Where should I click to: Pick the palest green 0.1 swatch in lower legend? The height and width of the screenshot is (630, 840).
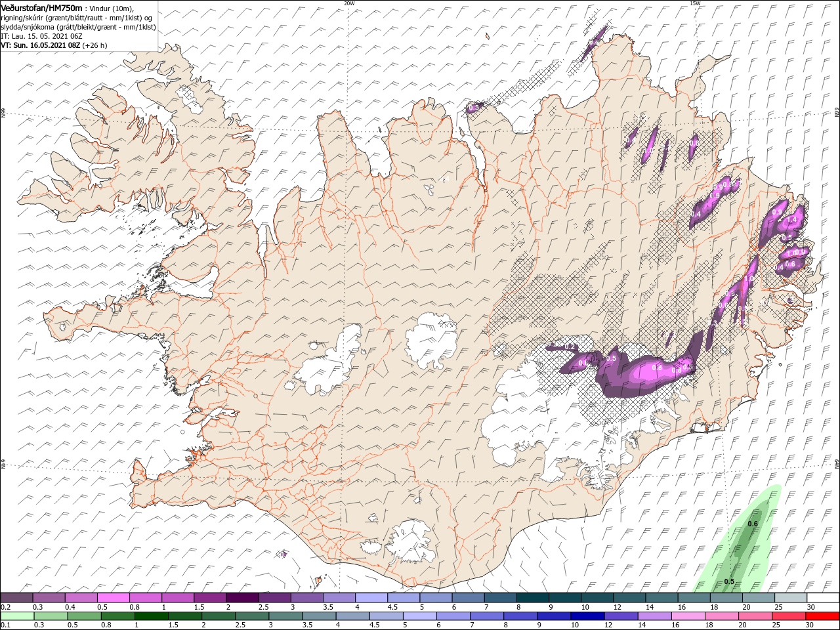click(x=17, y=616)
